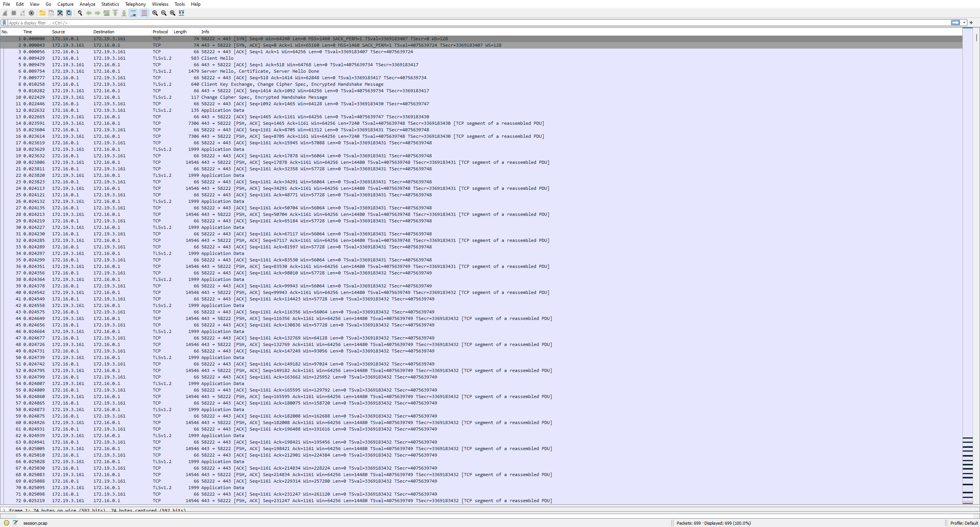The width and height of the screenshot is (980, 527).
Task: Select packet 2 SYN, ACK row
Action: tap(481, 45)
